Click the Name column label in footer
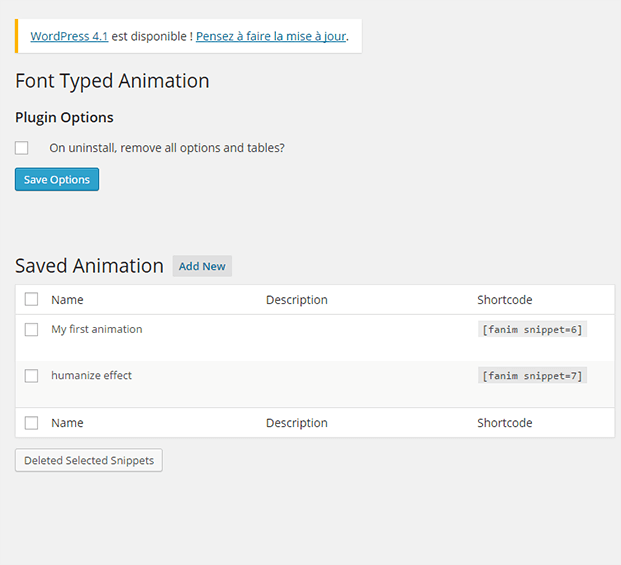Image resolution: width=621 pixels, height=565 pixels. 67,423
